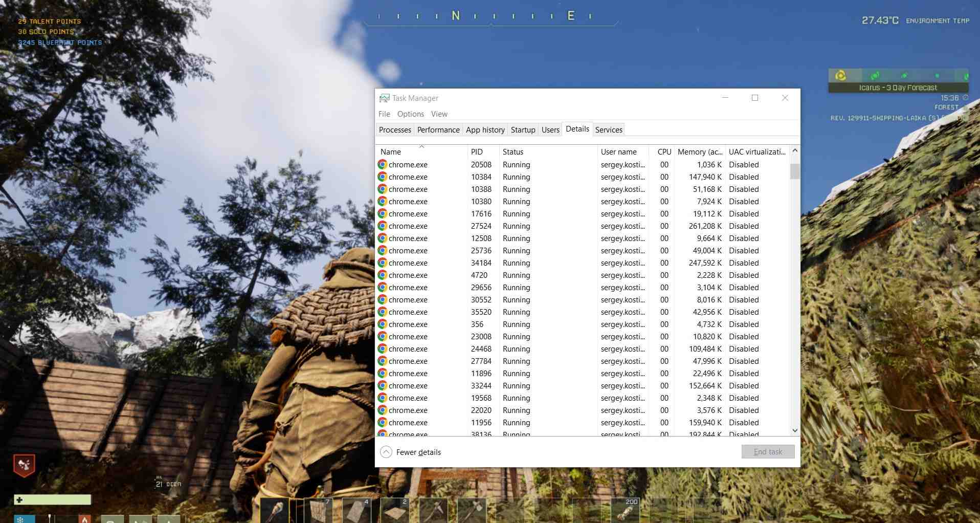
Task: Click the Chrome icon for PID 20508
Action: tap(382, 164)
